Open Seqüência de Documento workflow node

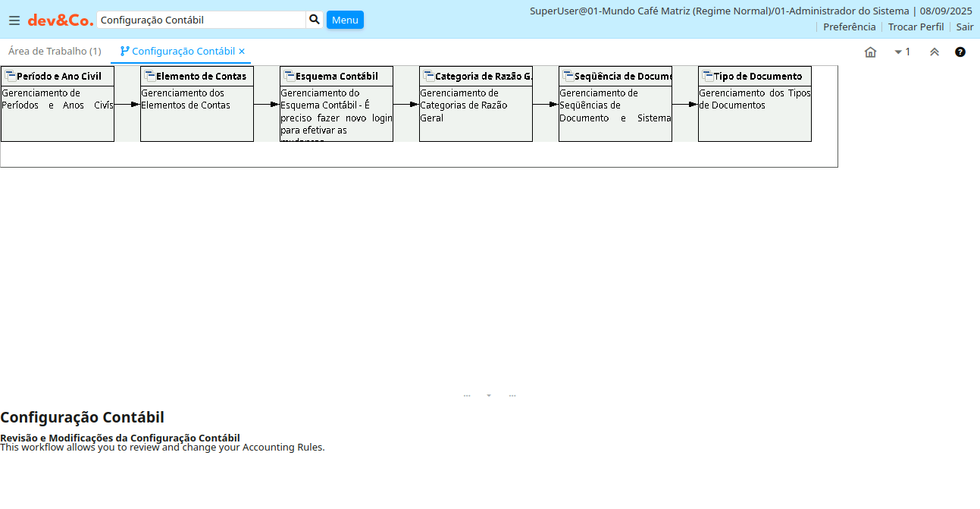click(x=615, y=104)
